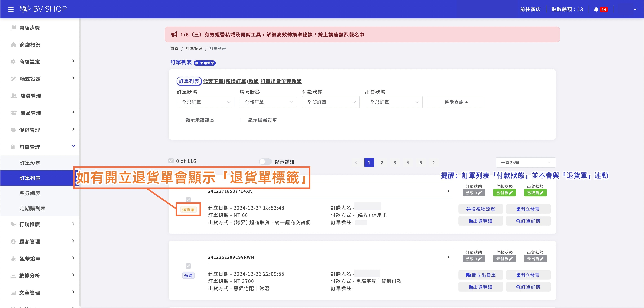The image size is (644, 308).
Task: Click the 商店設定 gear icon
Action: pos(13,62)
